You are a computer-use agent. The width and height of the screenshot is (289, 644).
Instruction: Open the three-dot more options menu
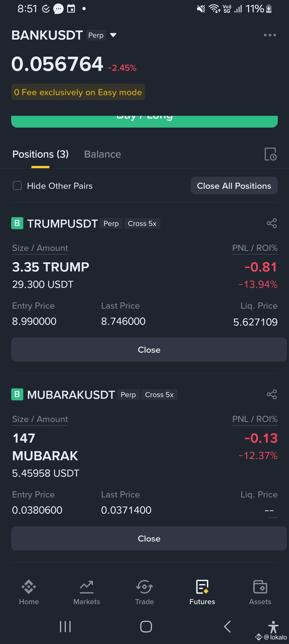270,35
